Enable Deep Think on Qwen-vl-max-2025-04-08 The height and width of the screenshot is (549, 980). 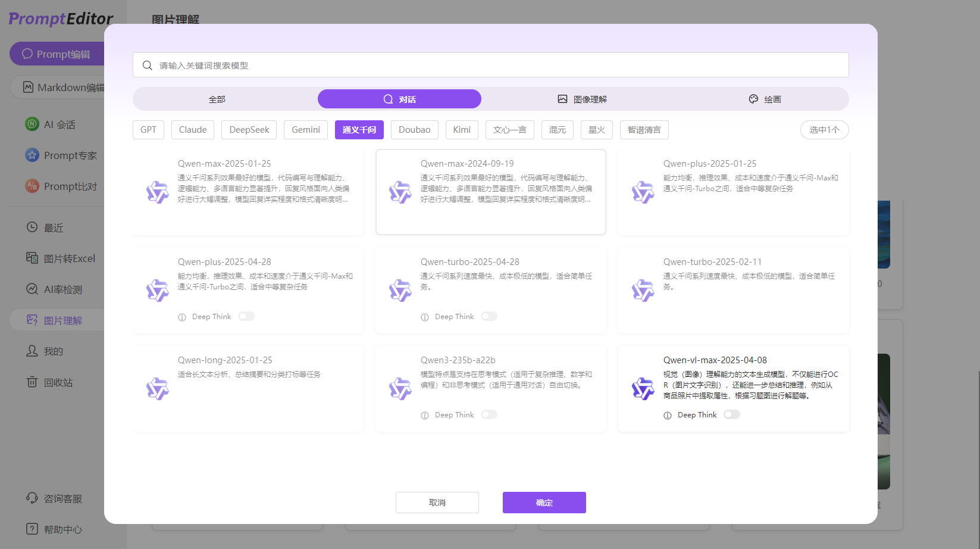coord(731,414)
